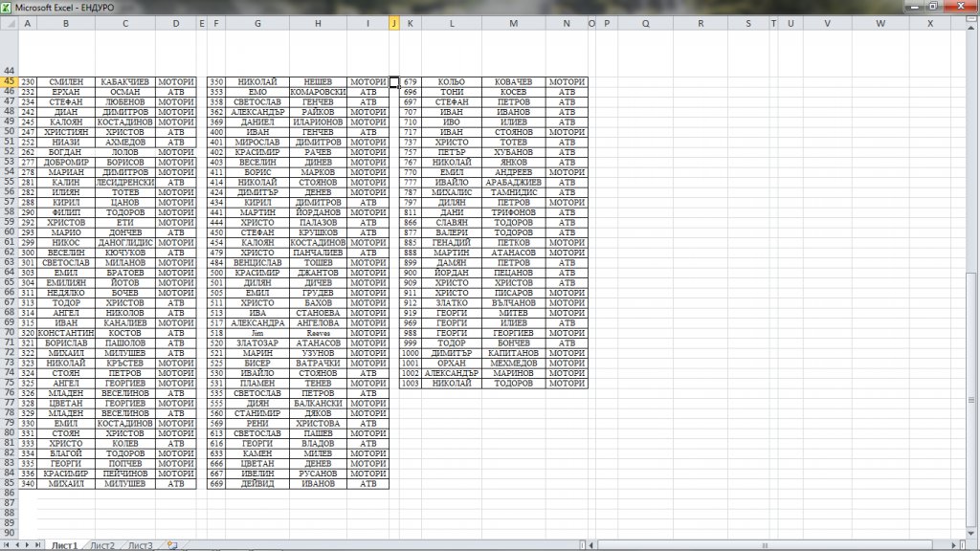The image size is (980, 551).
Task: Select column G header
Action: click(257, 23)
